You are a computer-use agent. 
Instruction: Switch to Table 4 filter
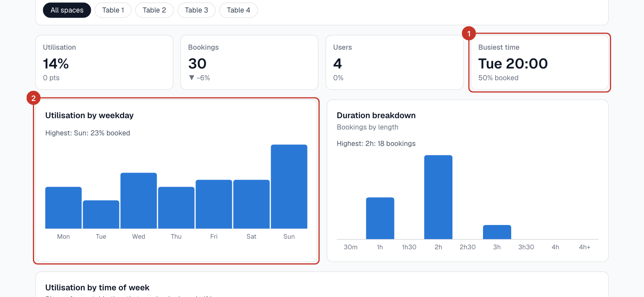(239, 10)
